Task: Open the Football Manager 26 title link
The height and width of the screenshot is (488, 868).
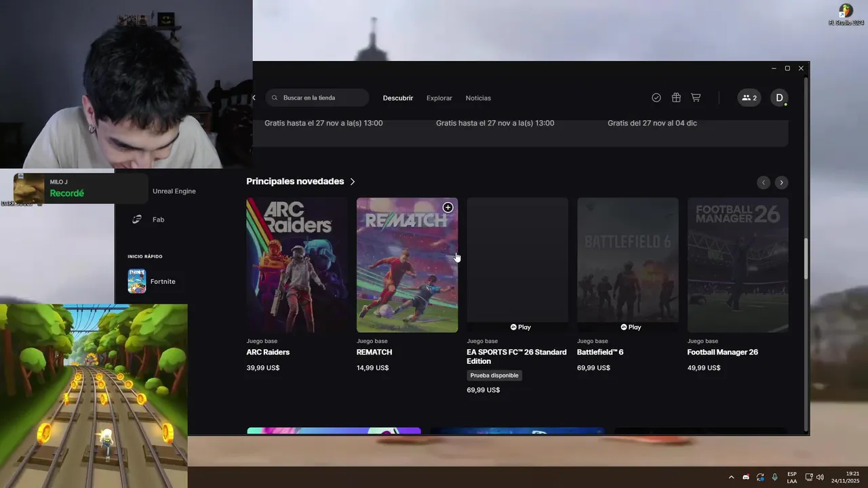Action: [723, 352]
